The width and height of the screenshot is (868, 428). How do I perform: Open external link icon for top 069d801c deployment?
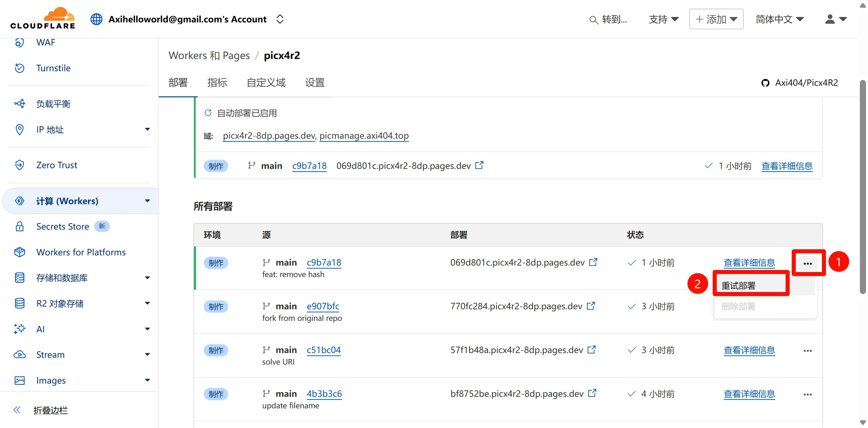click(479, 165)
